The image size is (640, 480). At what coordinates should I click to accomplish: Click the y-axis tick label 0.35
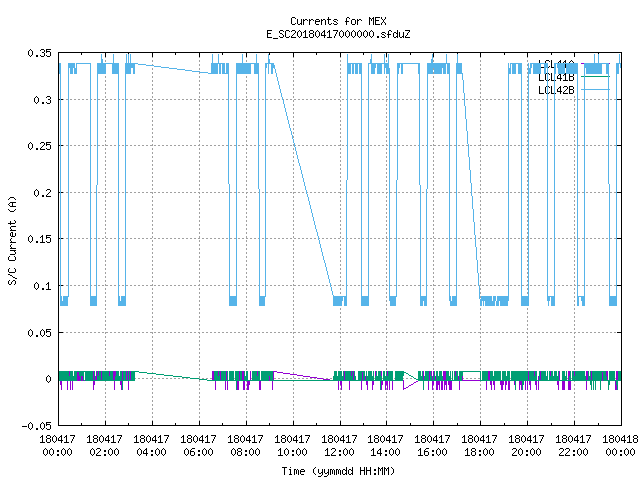[40, 53]
